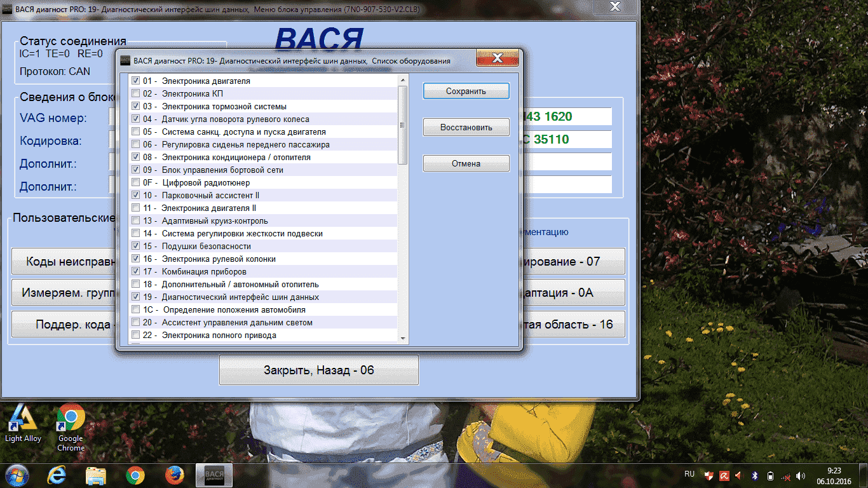Uncheck 19 Диагностический интерфейс шин данных
The height and width of the screenshot is (488, 868).
click(x=135, y=297)
